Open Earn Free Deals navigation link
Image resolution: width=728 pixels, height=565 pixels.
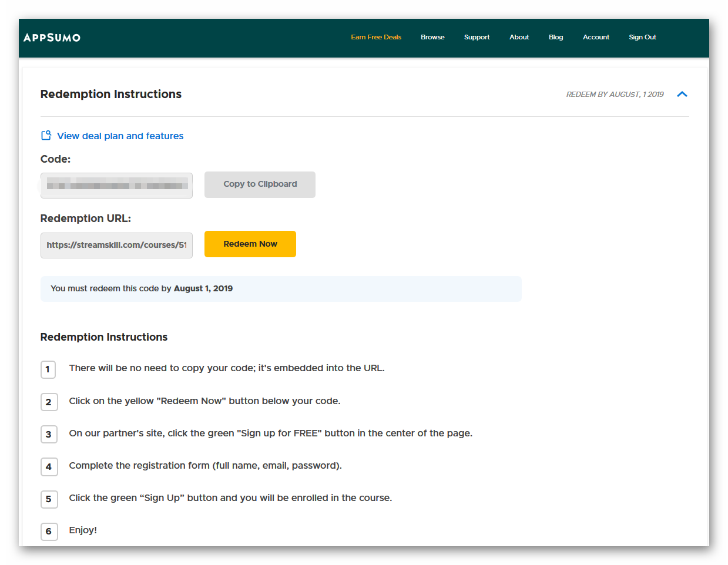pyautogui.click(x=375, y=37)
